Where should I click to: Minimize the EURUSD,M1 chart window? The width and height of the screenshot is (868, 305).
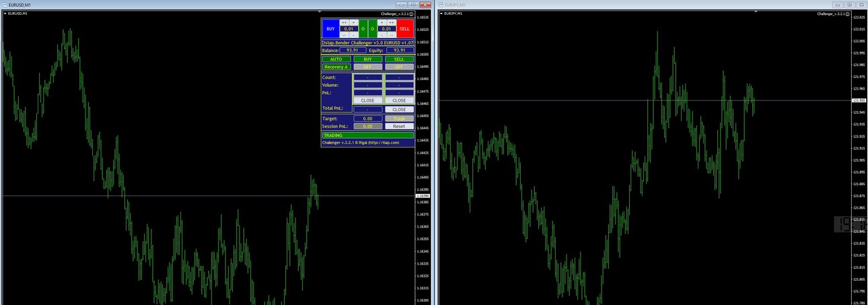(x=401, y=5)
